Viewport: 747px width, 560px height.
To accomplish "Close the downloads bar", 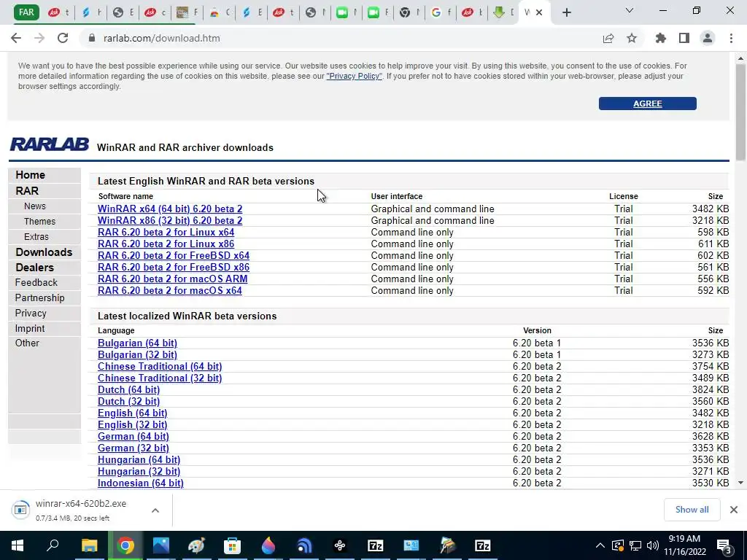I will point(734,510).
